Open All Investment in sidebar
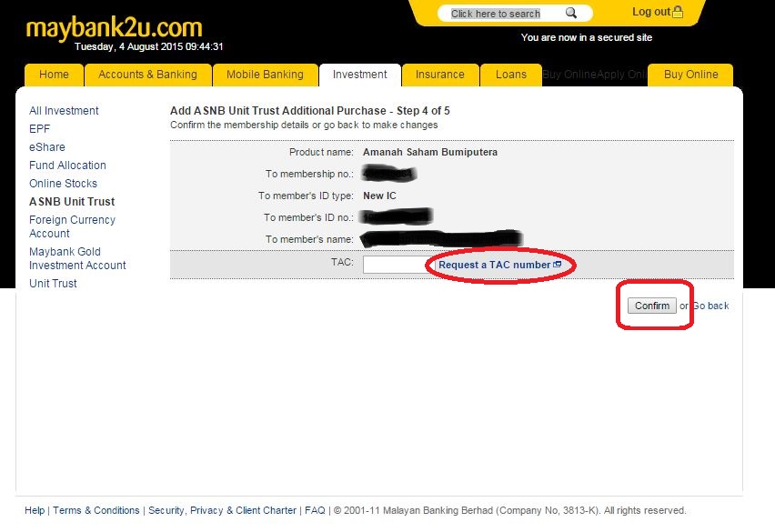 64,111
